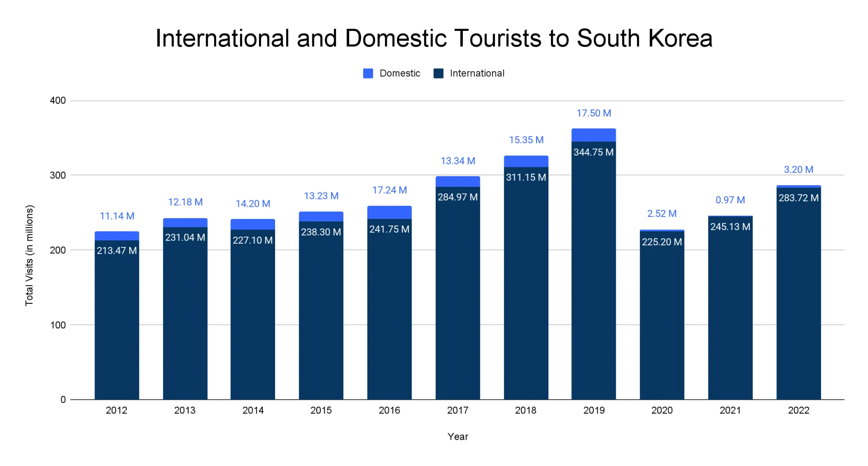868x466 pixels.
Task: Click the 283.72 M bar label
Action: (x=798, y=198)
